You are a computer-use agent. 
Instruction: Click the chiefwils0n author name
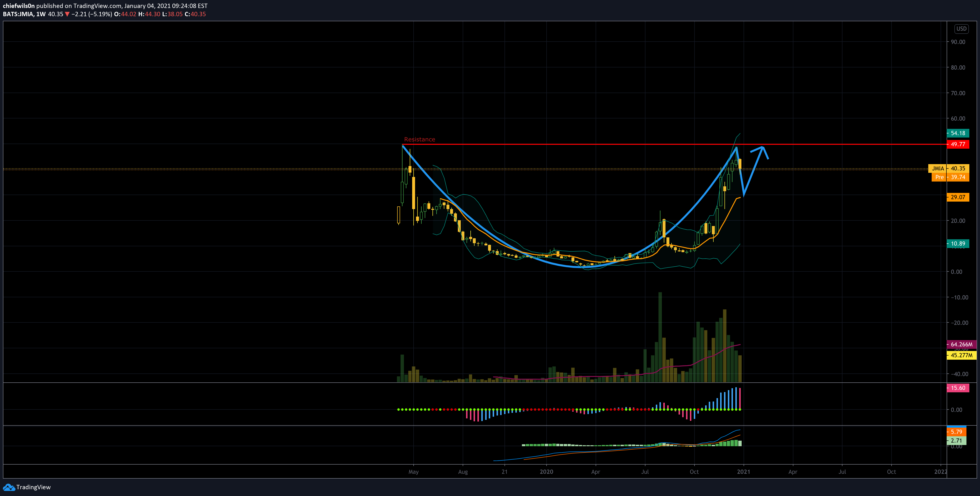(19, 6)
